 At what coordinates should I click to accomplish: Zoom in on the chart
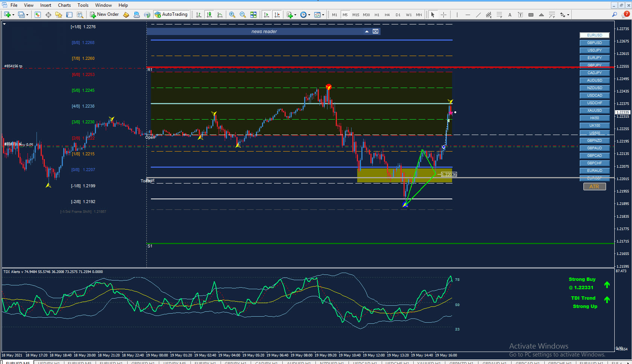coord(232,15)
